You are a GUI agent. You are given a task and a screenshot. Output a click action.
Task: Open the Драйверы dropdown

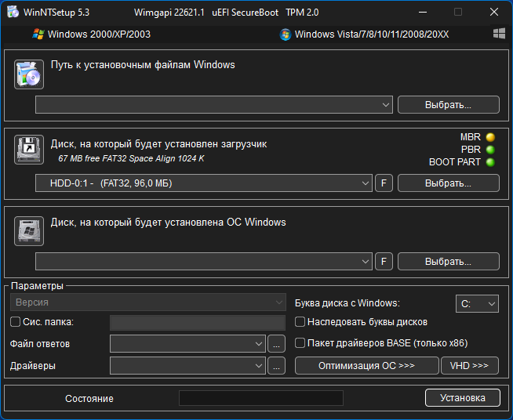(187, 365)
